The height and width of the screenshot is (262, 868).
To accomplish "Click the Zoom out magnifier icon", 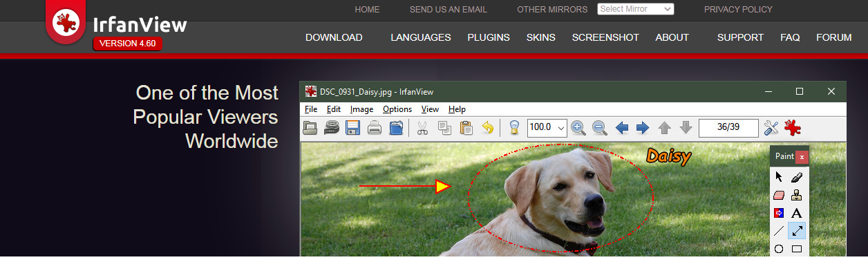I will point(600,127).
